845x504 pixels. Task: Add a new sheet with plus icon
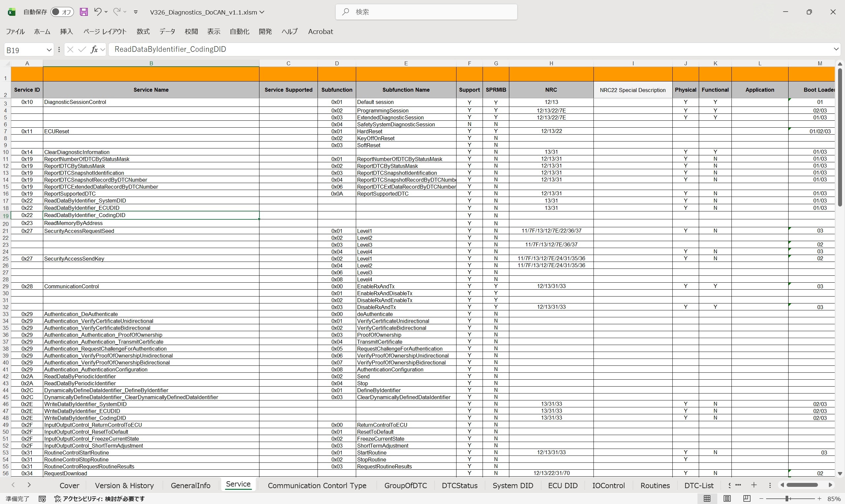pos(754,485)
